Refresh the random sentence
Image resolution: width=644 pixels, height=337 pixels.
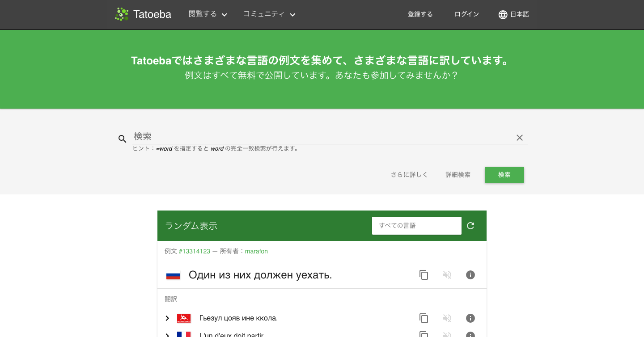point(470,226)
